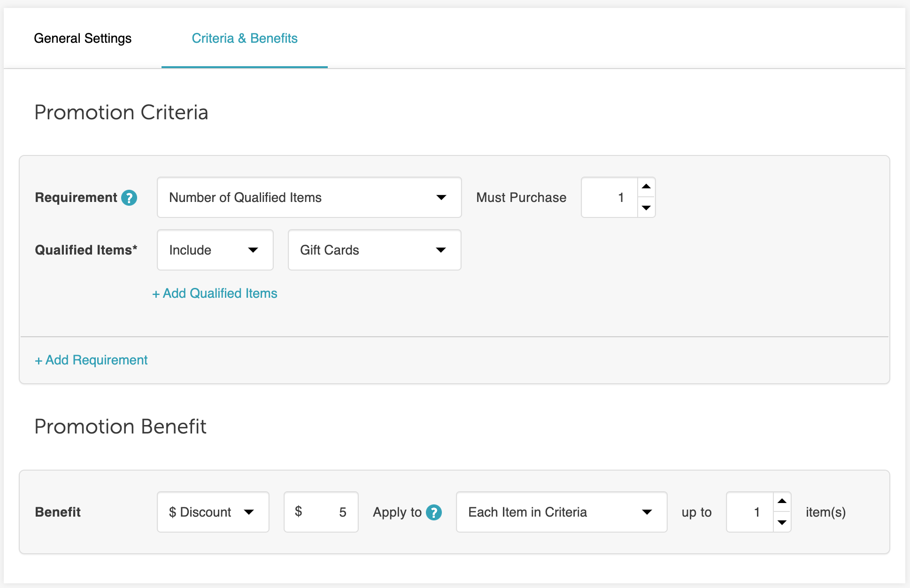This screenshot has height=588, width=910.
Task: Click the Promotion Benefit heading
Action: click(120, 427)
